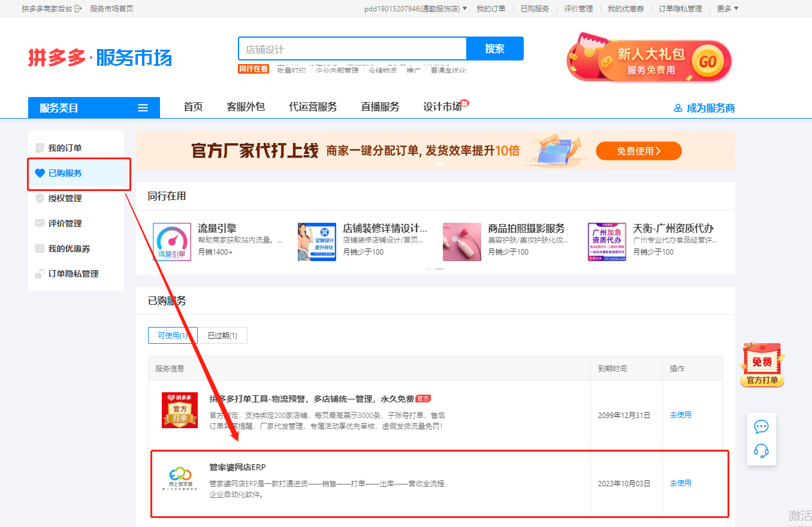Click 已购服务 in the top bar

(535, 8)
